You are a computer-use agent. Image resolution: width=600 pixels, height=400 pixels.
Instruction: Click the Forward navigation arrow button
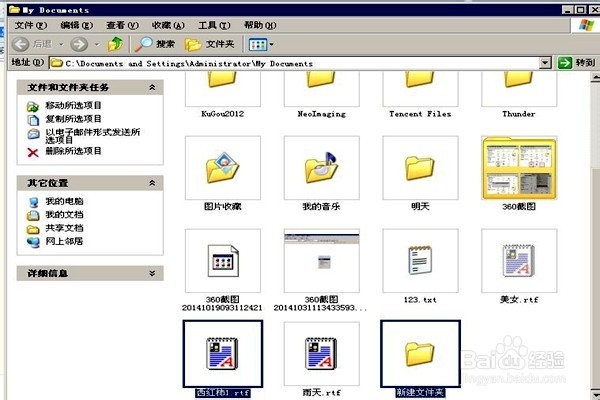pos(79,44)
